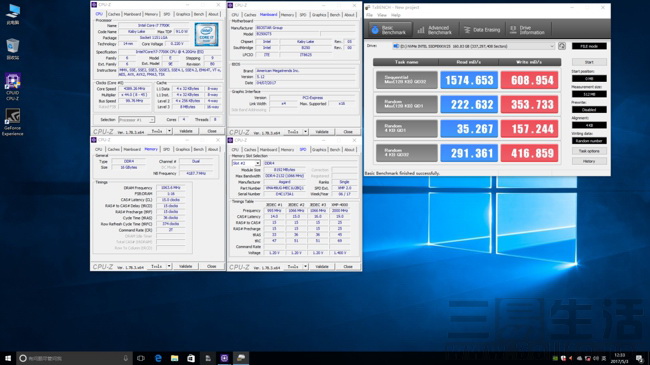The width and height of the screenshot is (650, 365).
Task: Open File Explorer from the taskbar
Action: coord(175,358)
